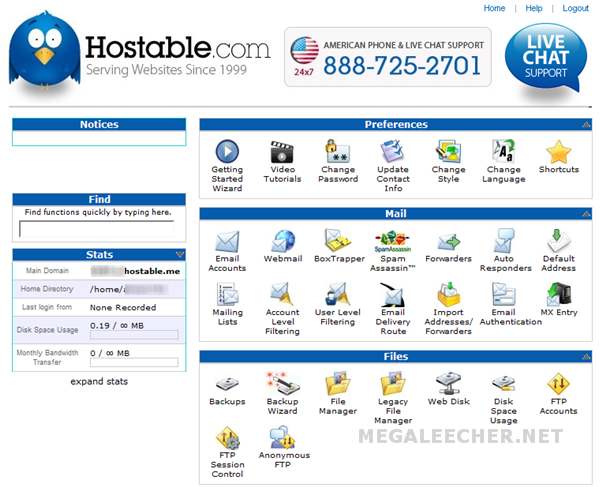Image resolution: width=602 pixels, height=487 pixels.
Task: Open File Manager
Action: click(338, 393)
